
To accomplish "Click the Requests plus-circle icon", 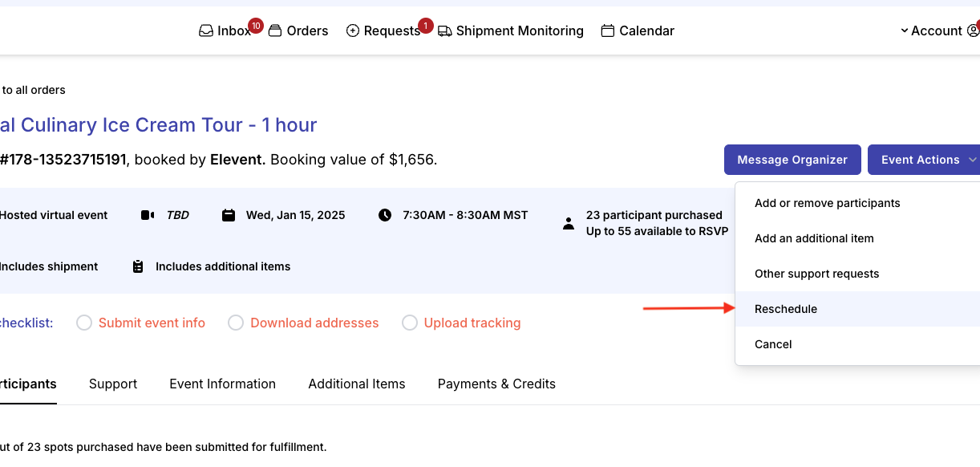I will (353, 31).
